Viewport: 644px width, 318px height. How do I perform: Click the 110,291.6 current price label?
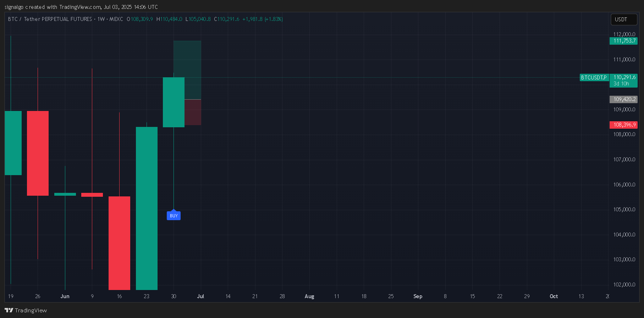pos(624,77)
